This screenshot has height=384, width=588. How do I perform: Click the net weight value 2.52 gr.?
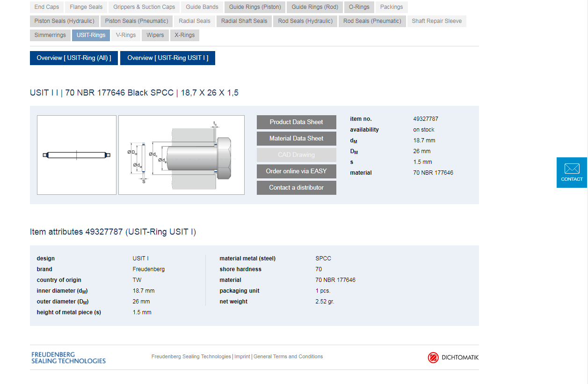point(325,302)
